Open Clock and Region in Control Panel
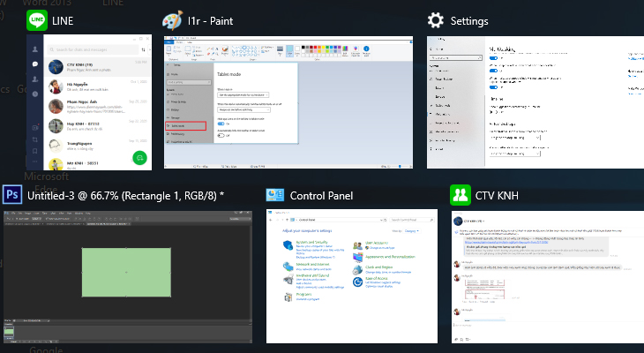The width and height of the screenshot is (644, 353). [378, 267]
